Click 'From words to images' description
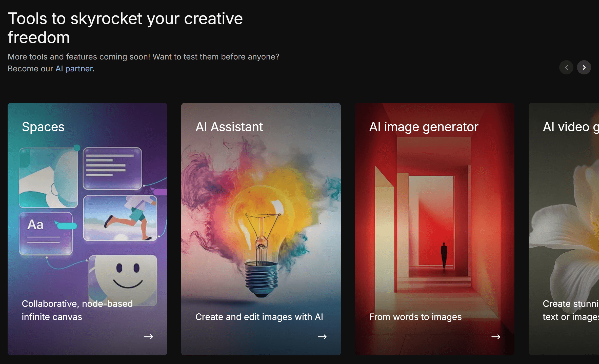Image resolution: width=599 pixels, height=364 pixels. [415, 317]
